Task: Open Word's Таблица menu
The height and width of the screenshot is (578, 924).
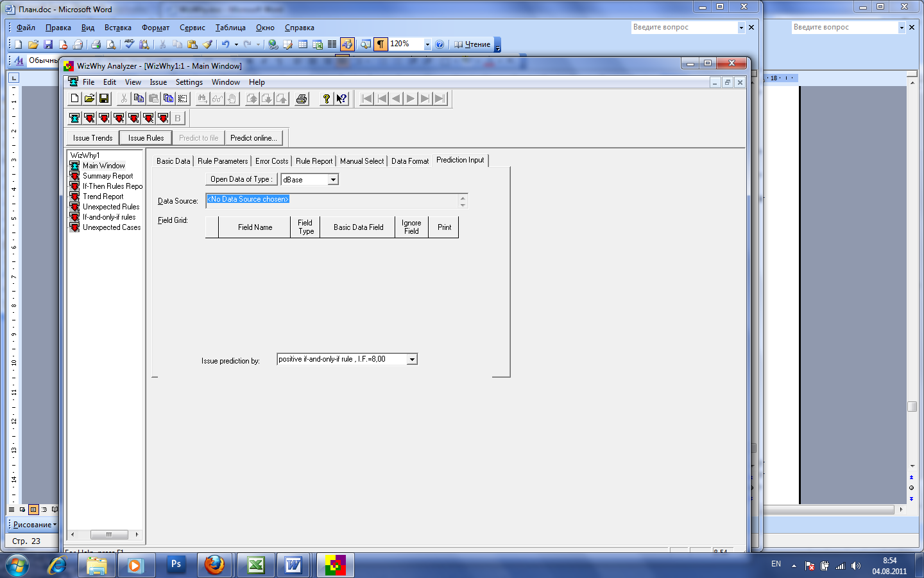Action: pos(230,28)
